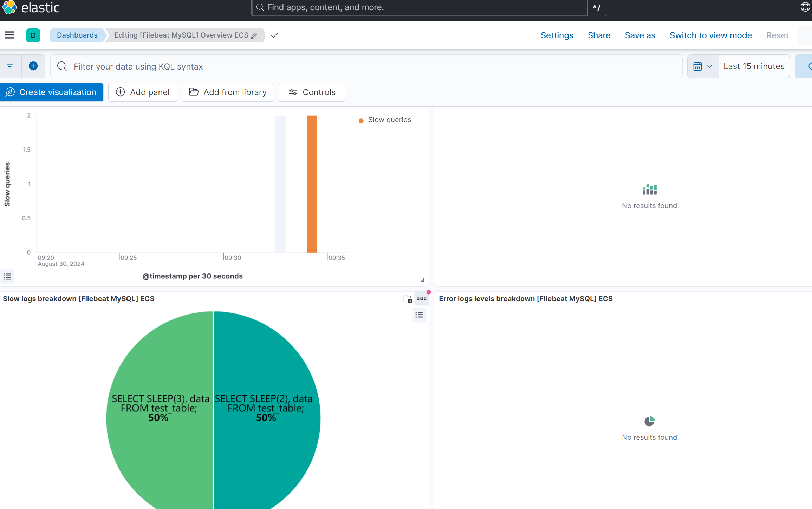Click Slow queries legend label
The width and height of the screenshot is (812, 509).
point(390,120)
